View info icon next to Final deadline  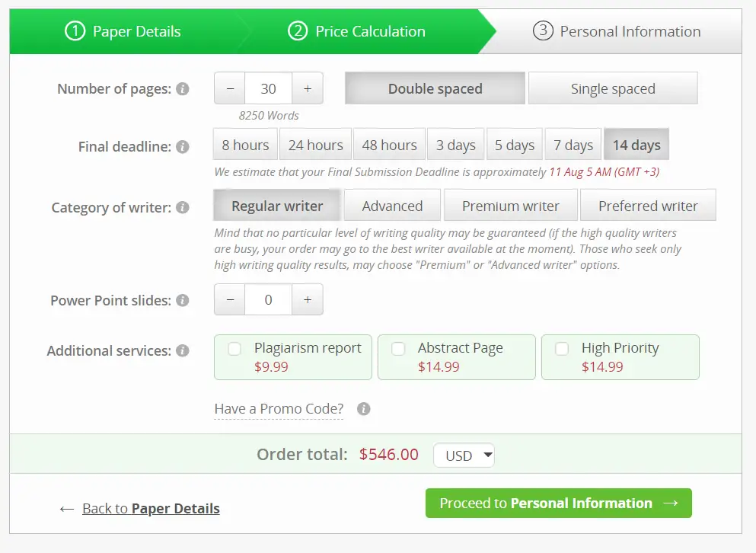click(x=183, y=148)
